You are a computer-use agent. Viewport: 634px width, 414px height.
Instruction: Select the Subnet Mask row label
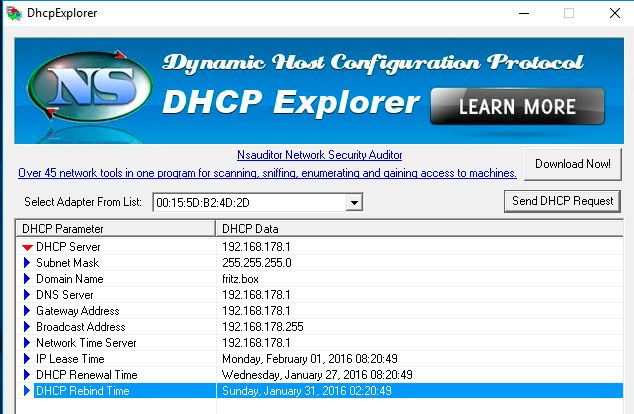tap(68, 263)
